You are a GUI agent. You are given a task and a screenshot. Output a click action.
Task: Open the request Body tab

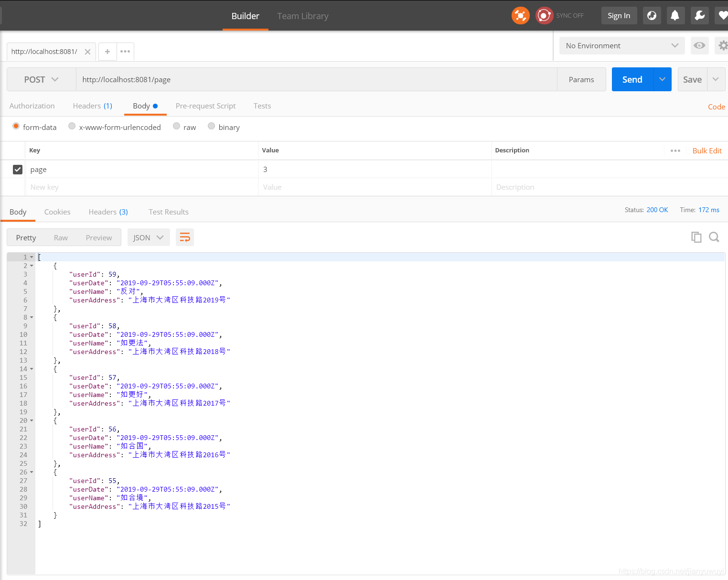145,106
